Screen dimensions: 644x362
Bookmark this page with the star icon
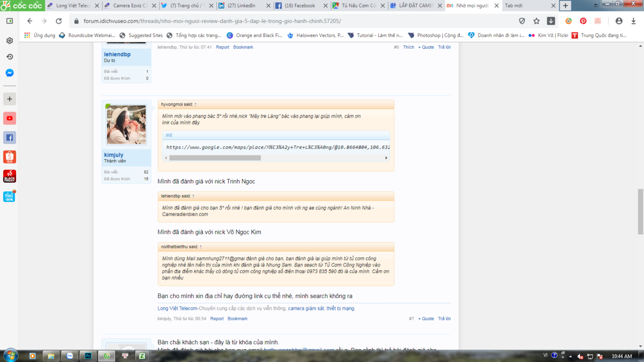coord(537,21)
